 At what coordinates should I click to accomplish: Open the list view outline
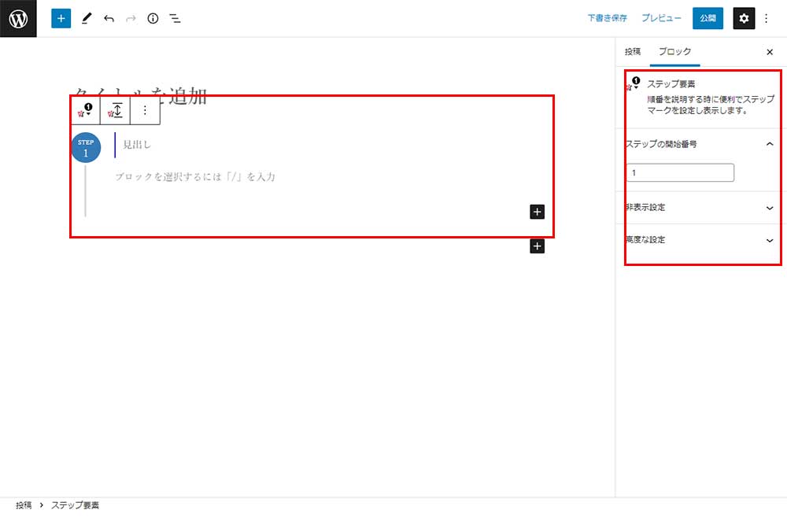point(175,18)
